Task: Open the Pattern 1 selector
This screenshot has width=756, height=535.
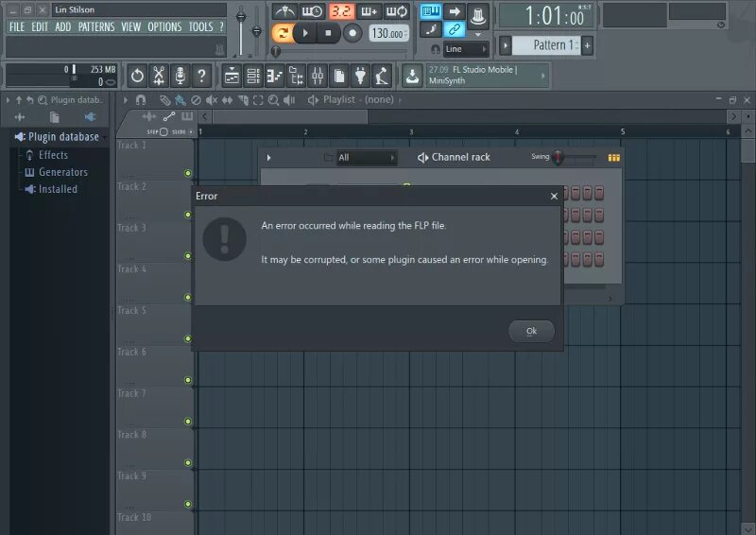Action: coord(546,45)
